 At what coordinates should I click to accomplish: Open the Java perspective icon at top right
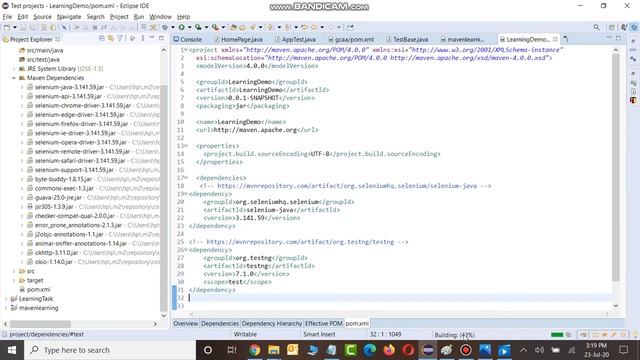(624, 27)
